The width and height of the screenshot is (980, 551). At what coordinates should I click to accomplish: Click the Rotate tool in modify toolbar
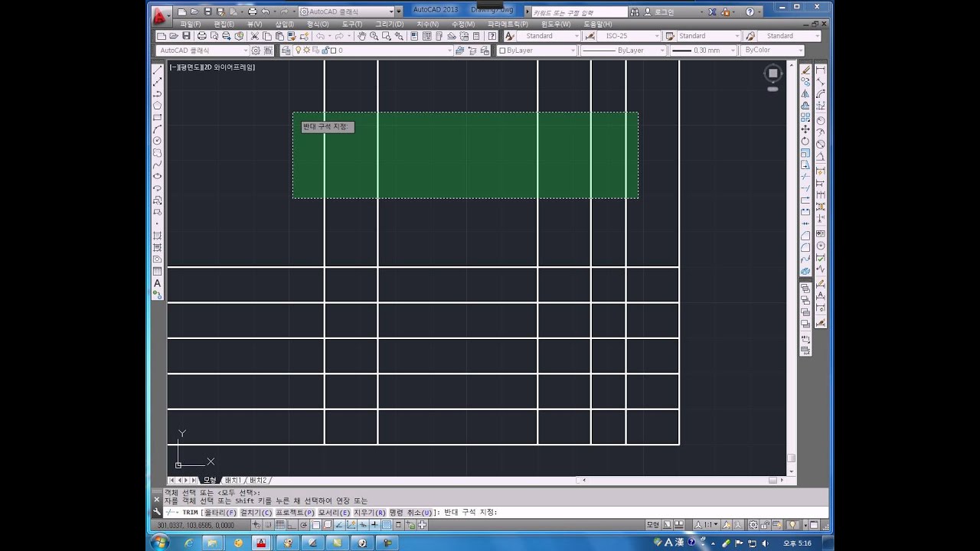(x=806, y=141)
